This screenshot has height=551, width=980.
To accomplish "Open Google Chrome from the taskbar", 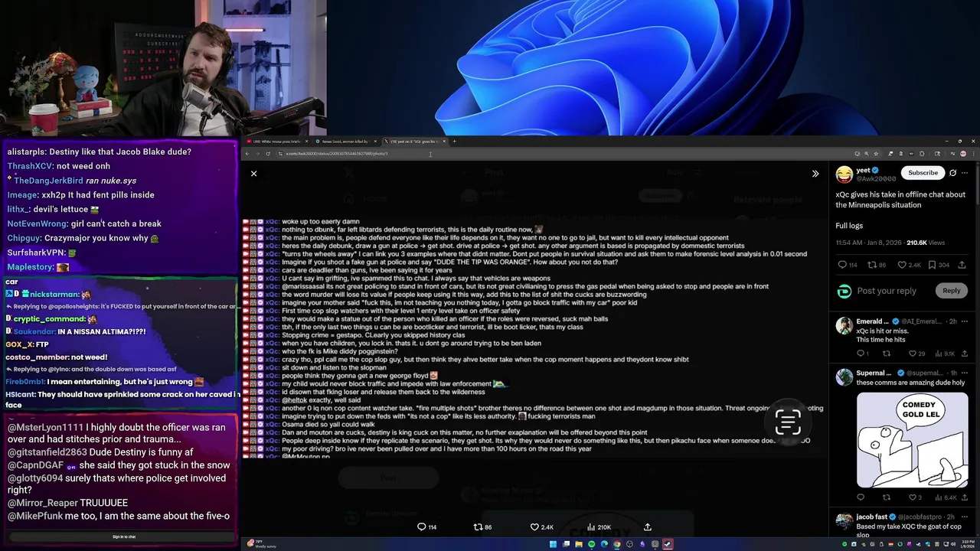I will pos(617,544).
